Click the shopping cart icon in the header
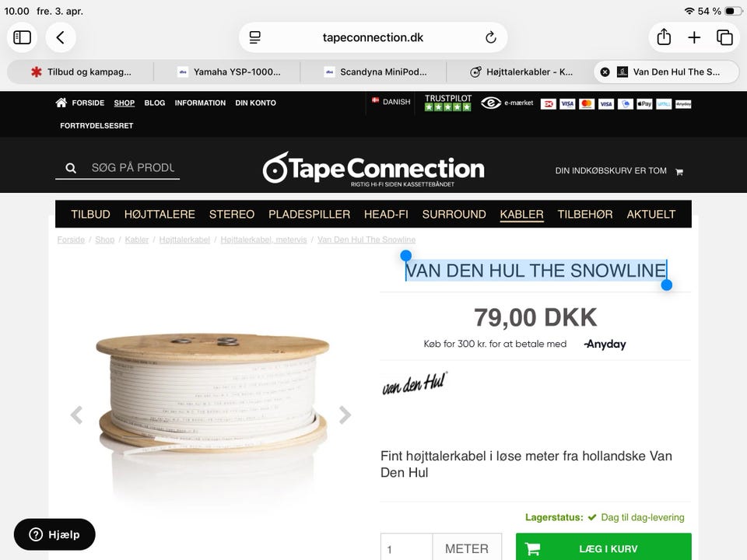The width and height of the screenshot is (747, 560). point(679,172)
